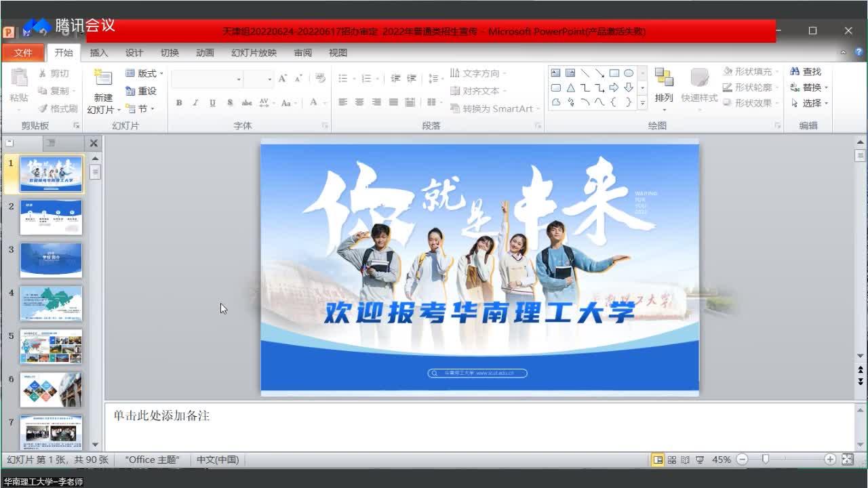Image resolution: width=868 pixels, height=488 pixels.
Task: Click the 复制 copy button
Action: click(56, 91)
